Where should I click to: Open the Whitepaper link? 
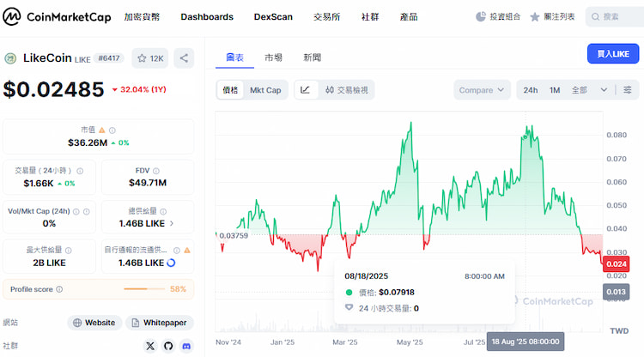(x=160, y=323)
